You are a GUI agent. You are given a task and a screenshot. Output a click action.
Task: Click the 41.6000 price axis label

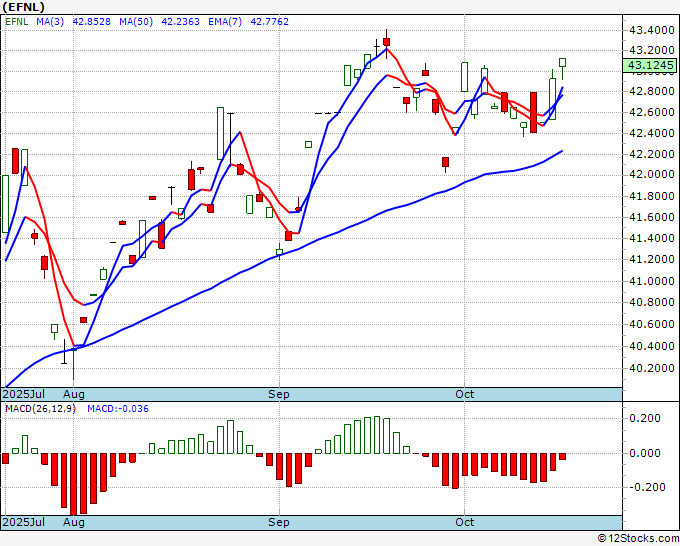point(652,217)
